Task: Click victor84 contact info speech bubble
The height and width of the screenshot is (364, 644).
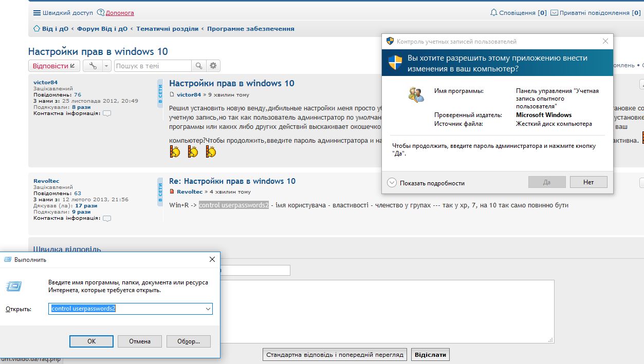Action: coord(107,113)
